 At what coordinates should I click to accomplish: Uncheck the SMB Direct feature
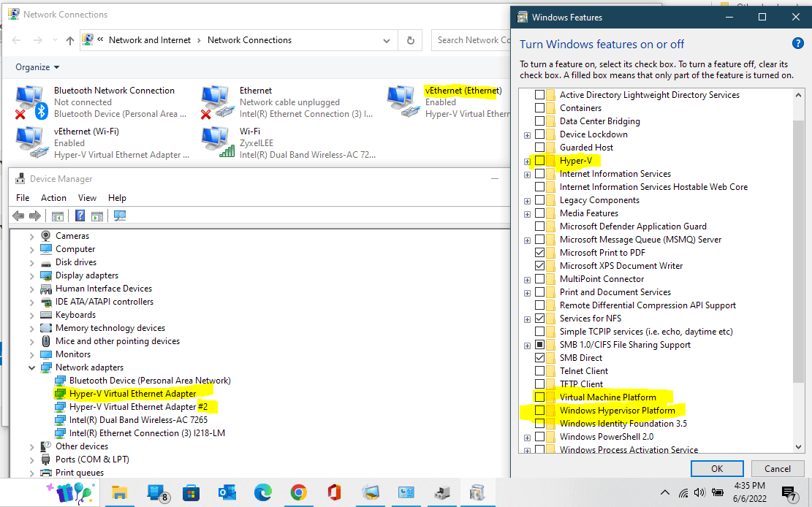(x=539, y=358)
